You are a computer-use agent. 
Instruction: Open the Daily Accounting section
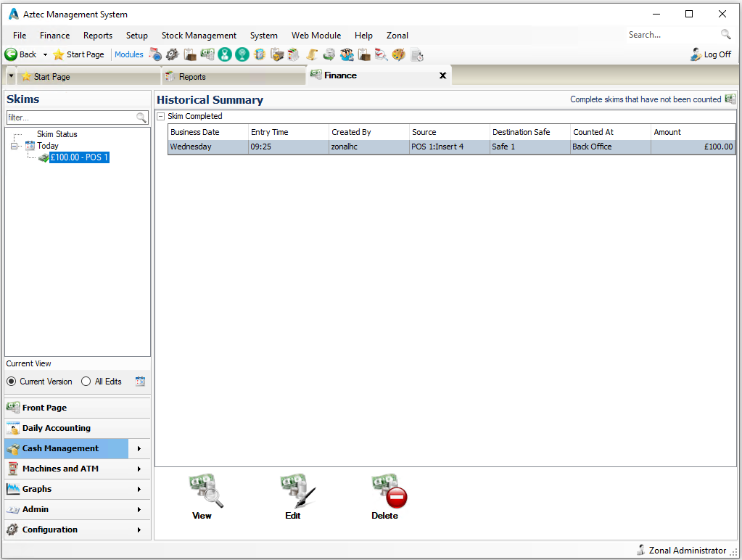[57, 428]
